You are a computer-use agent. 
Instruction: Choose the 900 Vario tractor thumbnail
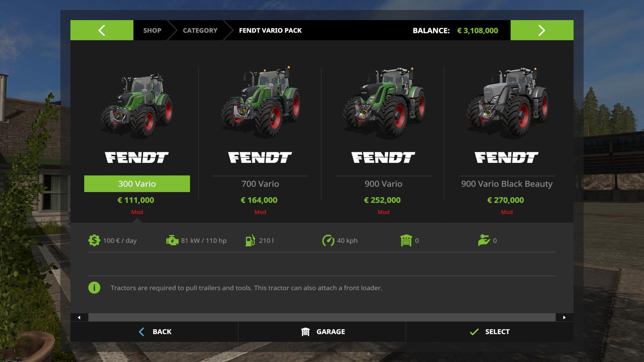pos(383,102)
